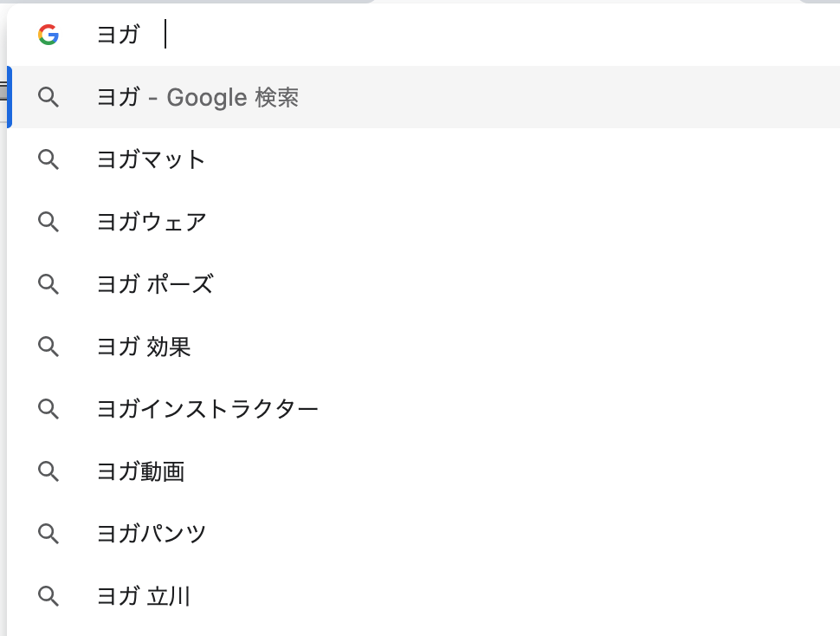The height and width of the screenshot is (636, 840).
Task: Select the ヨガ 立川 suggestion
Action: click(x=144, y=596)
